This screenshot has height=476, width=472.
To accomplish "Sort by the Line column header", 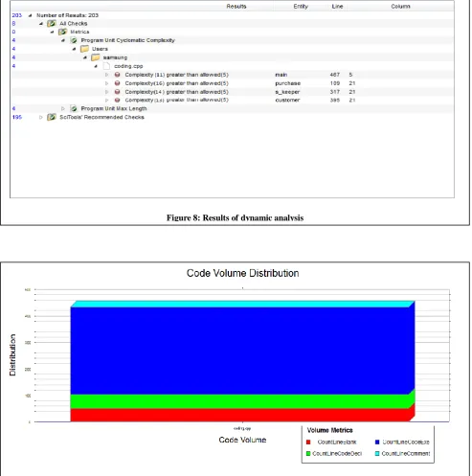I will tap(337, 7).
